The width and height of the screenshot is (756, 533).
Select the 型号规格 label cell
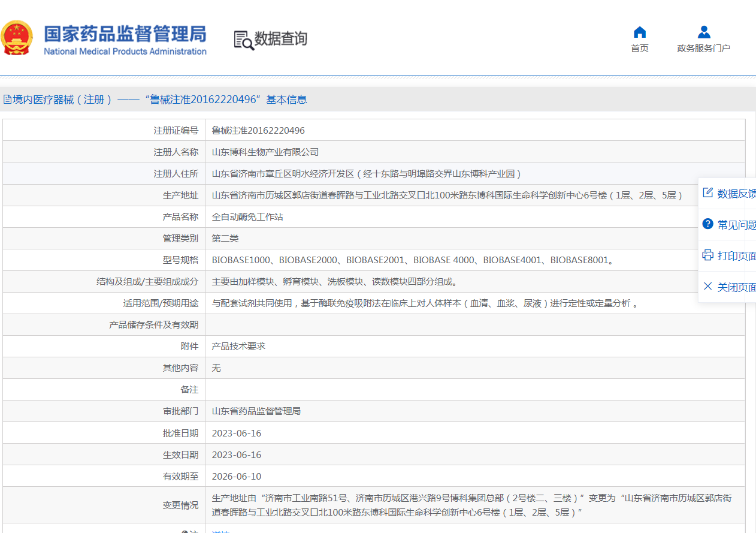coord(104,260)
